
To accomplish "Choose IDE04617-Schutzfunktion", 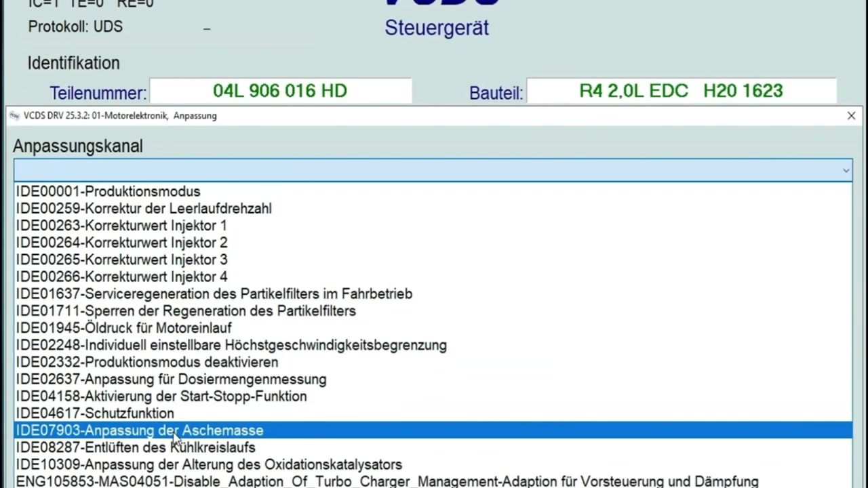I will [x=433, y=413].
